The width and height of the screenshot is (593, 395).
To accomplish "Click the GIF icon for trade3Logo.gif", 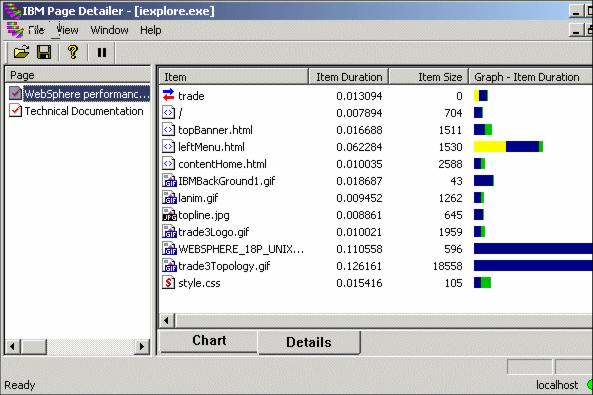I will pyautogui.click(x=169, y=232).
